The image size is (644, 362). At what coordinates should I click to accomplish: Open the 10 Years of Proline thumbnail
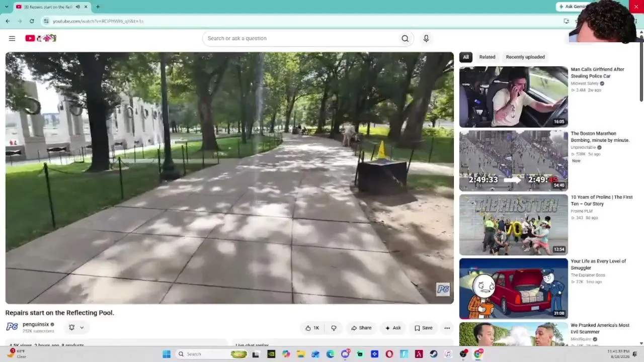[513, 225]
